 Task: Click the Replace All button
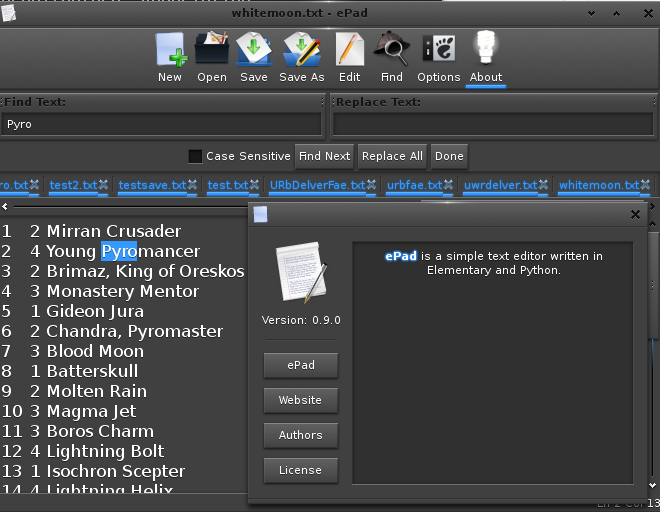tap(392, 156)
